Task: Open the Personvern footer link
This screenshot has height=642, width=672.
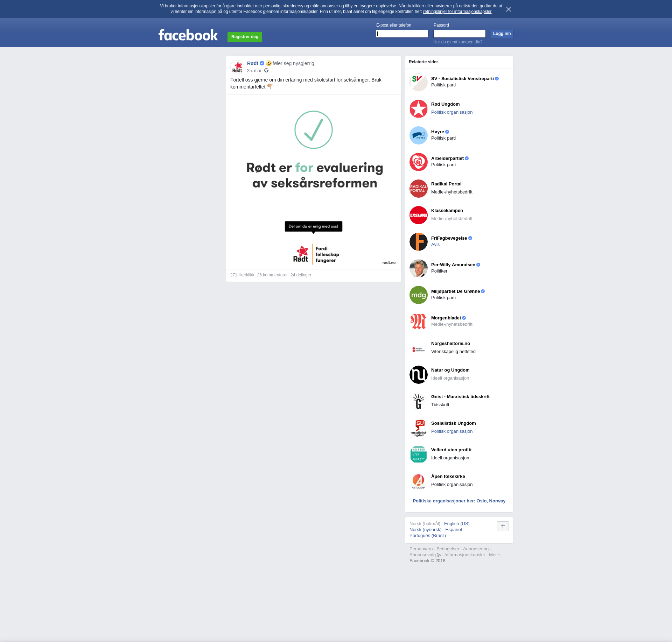Action: click(x=421, y=549)
